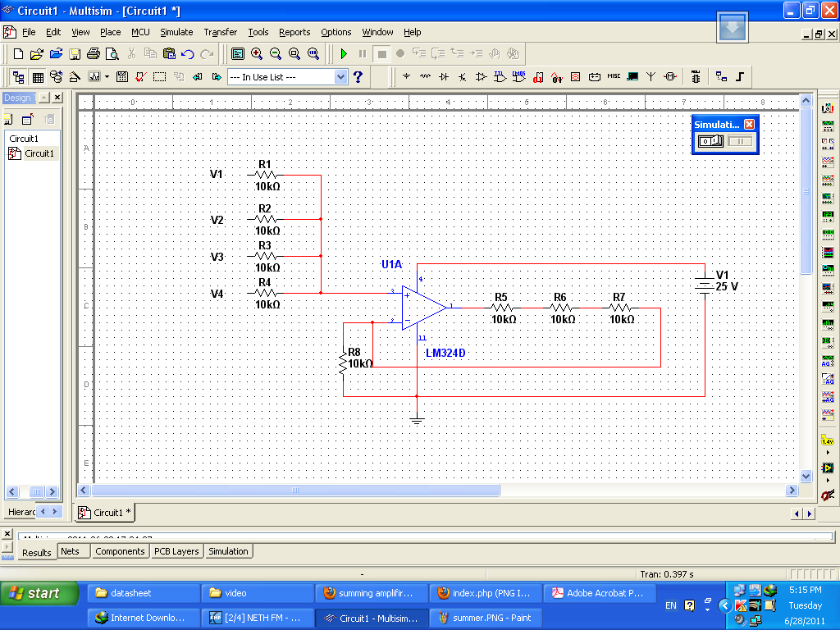Run the electrical rules check
840x630 pixels.
pyautogui.click(x=140, y=76)
